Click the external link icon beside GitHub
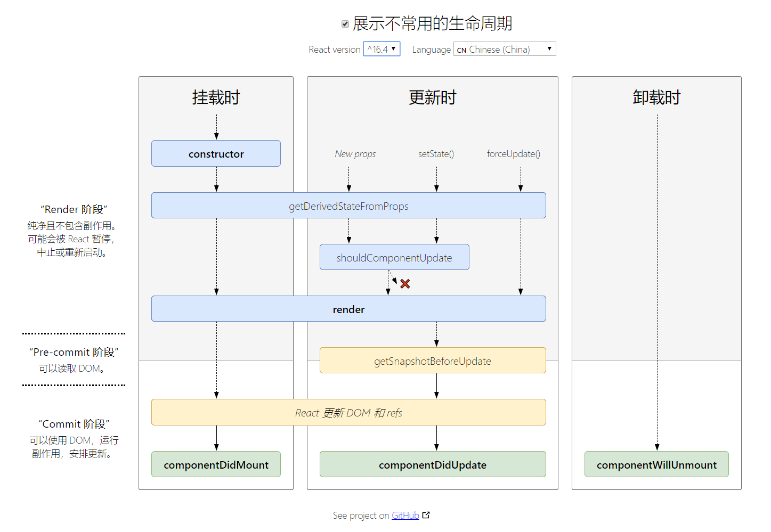771x532 pixels. [x=426, y=515]
